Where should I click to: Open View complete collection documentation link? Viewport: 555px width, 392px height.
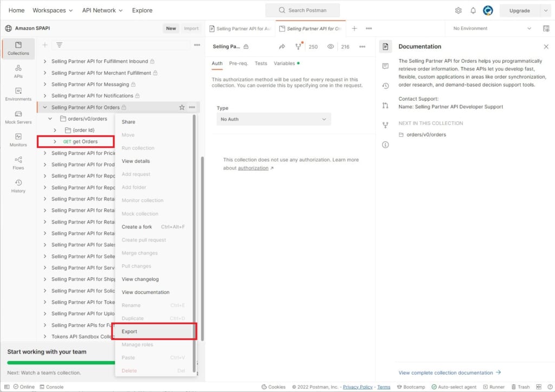(x=449, y=373)
